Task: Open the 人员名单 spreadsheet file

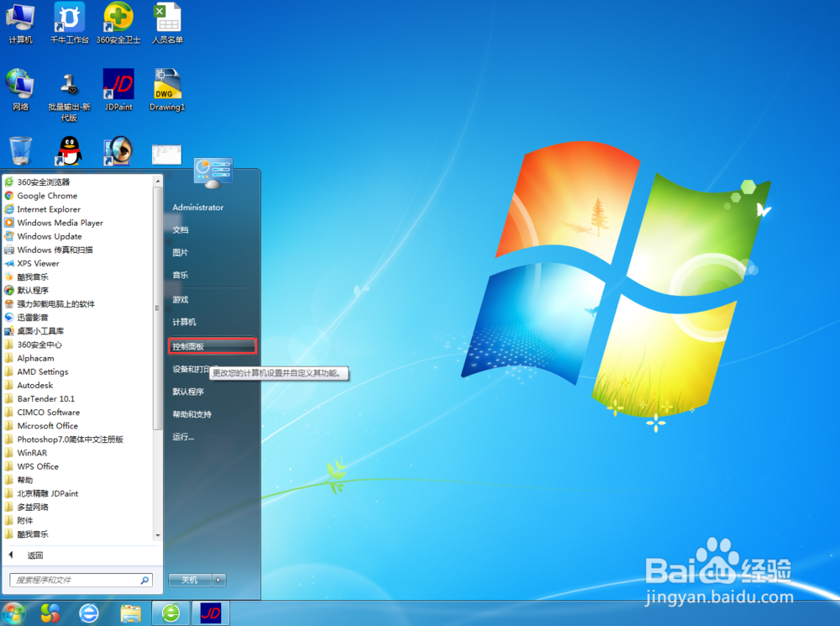Action: tap(168, 24)
